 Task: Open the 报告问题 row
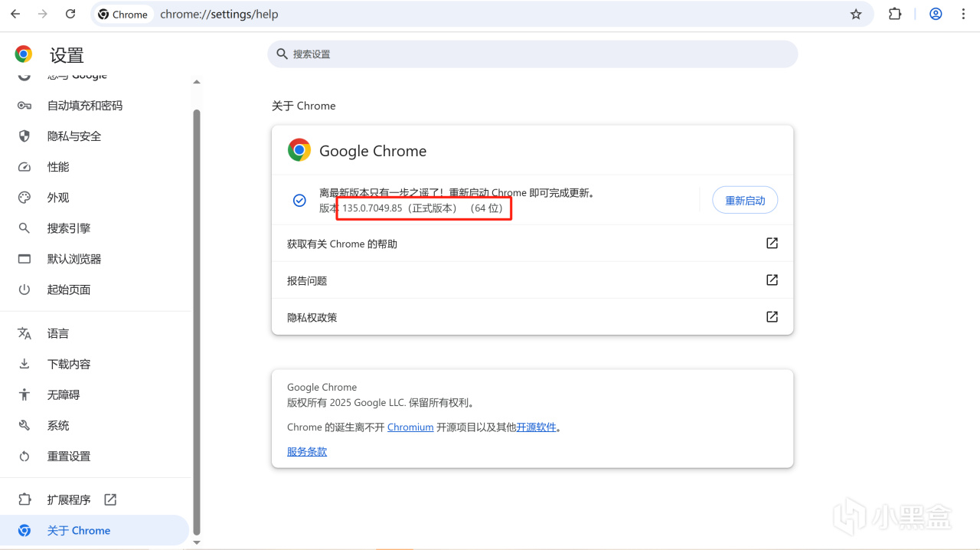pyautogui.click(x=532, y=280)
